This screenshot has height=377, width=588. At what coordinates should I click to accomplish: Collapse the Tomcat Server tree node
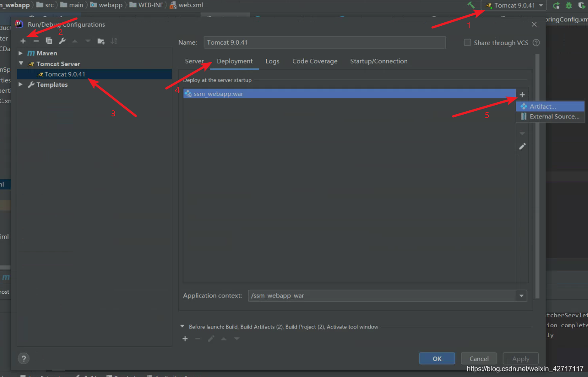[21, 64]
